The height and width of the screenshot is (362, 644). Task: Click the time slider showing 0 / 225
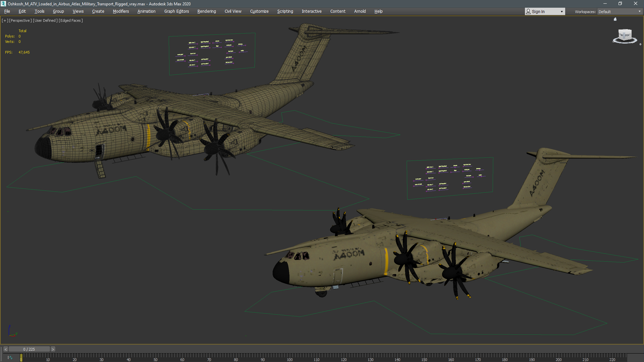(x=29, y=349)
